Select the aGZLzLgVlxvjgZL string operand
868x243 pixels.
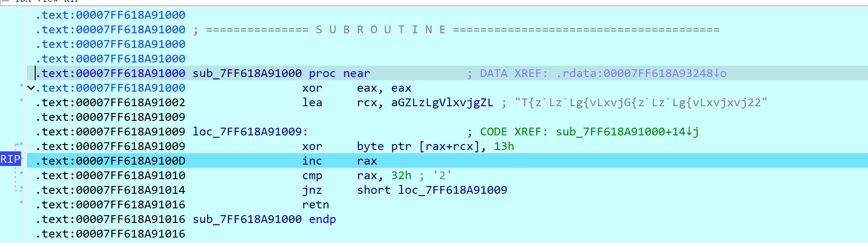[x=442, y=103]
